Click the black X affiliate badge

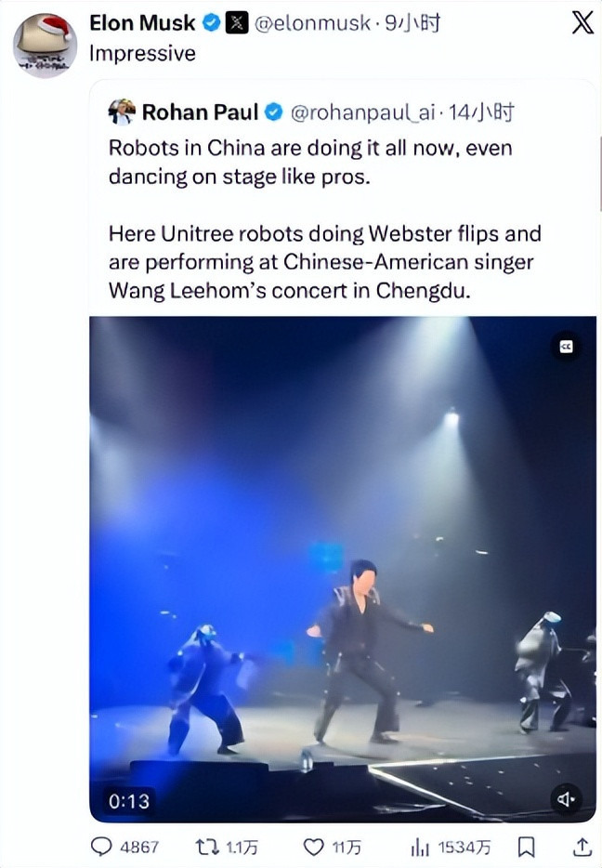coord(237,22)
